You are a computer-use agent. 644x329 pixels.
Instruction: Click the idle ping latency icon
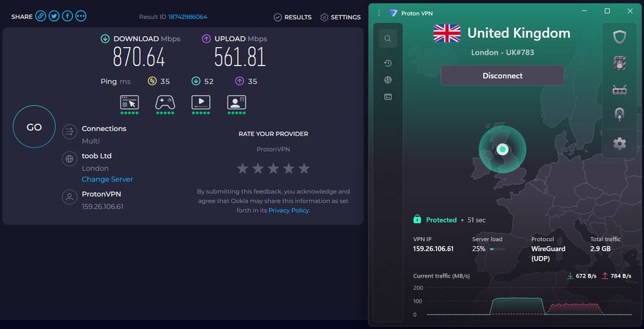(152, 81)
